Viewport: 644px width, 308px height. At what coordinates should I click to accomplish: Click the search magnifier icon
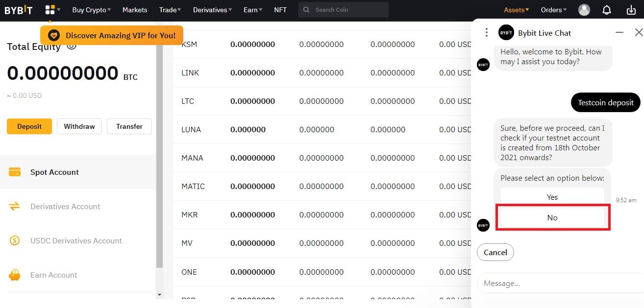coord(306,10)
